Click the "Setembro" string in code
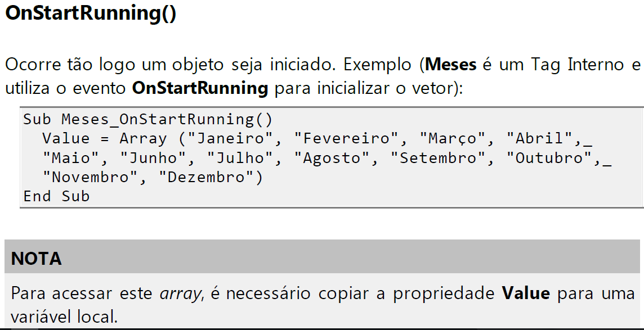This screenshot has width=644, height=330. pos(438,158)
